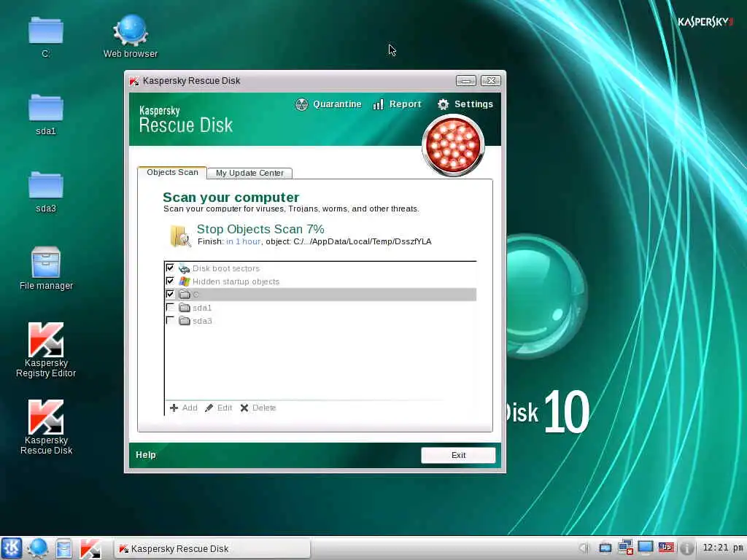Click the US keyboard layout flag
The width and height of the screenshot is (747, 560).
(666, 548)
